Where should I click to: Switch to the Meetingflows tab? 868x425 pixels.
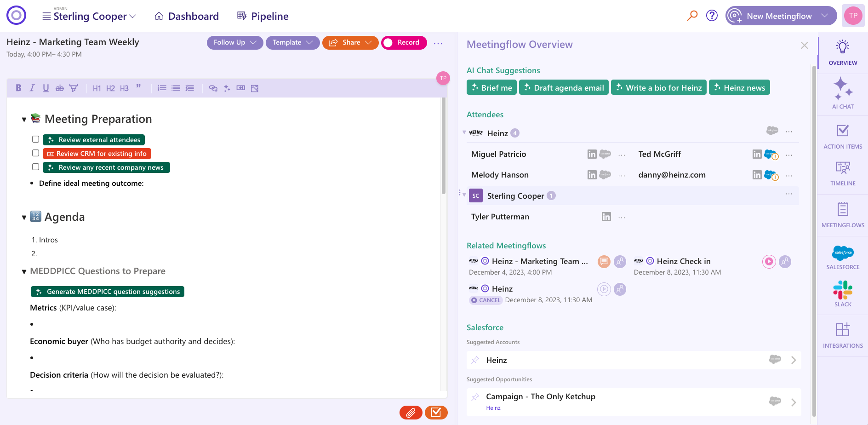click(x=843, y=215)
